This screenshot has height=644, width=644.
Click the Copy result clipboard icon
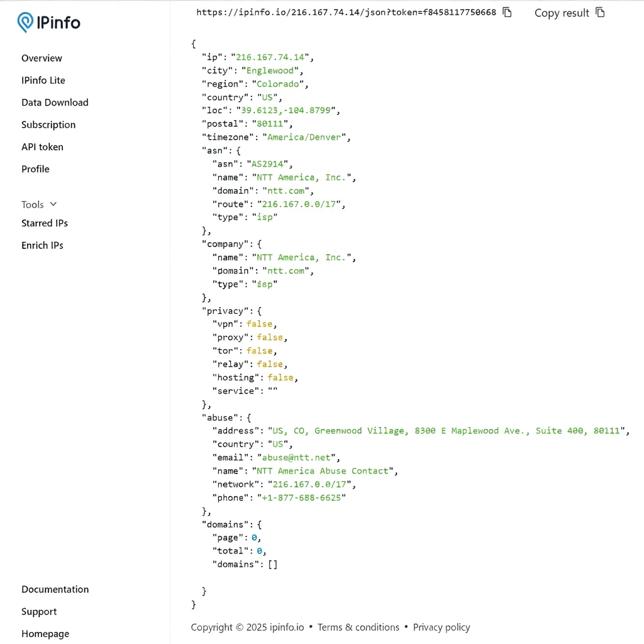pyautogui.click(x=600, y=12)
